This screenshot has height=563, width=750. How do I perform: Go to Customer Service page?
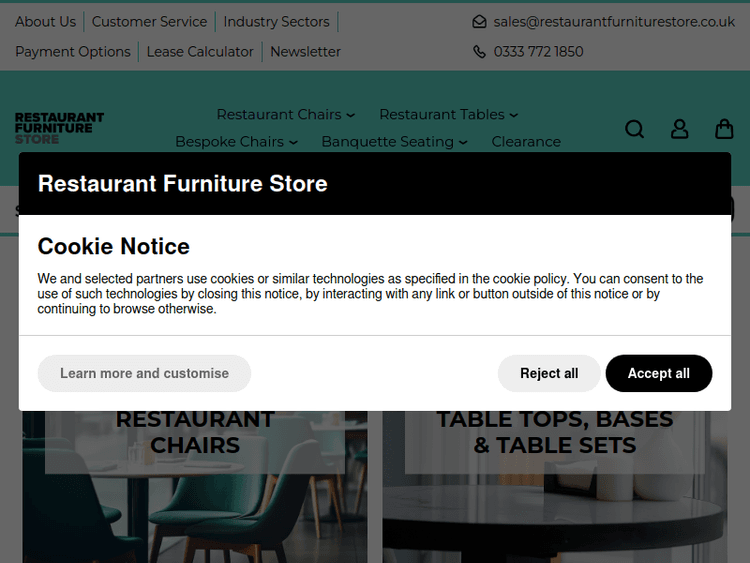(149, 22)
